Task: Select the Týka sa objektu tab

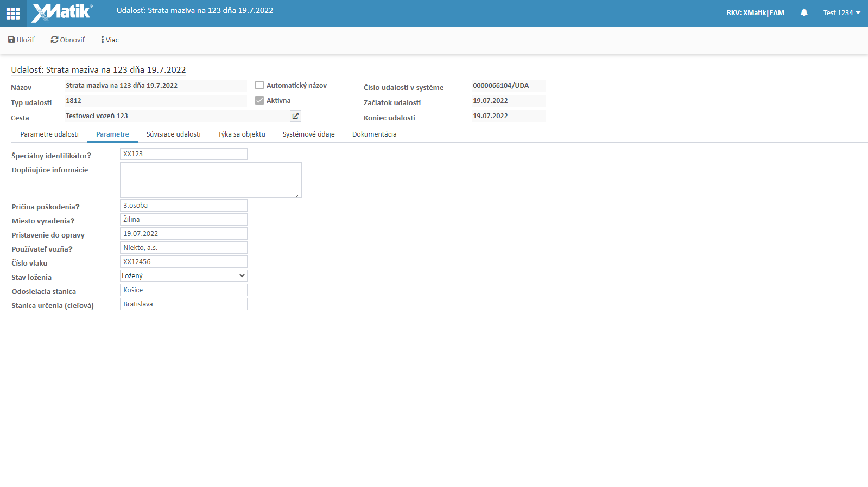Action: 242,134
